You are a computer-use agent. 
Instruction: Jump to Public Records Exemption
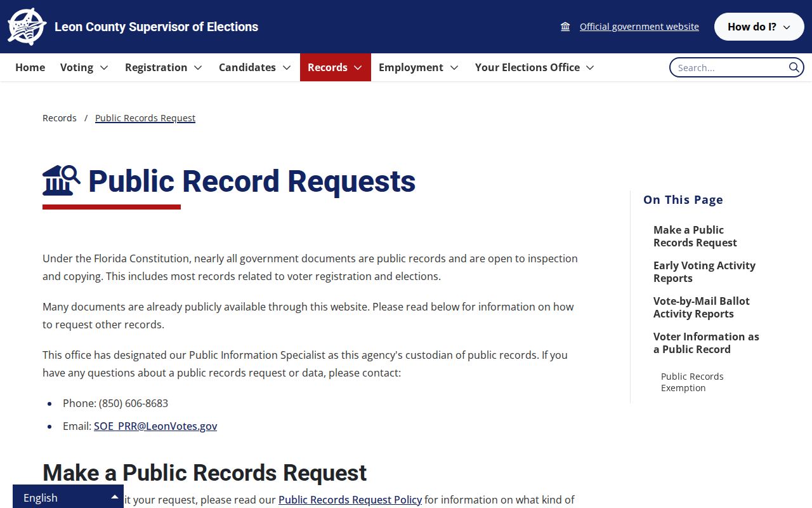(692, 382)
